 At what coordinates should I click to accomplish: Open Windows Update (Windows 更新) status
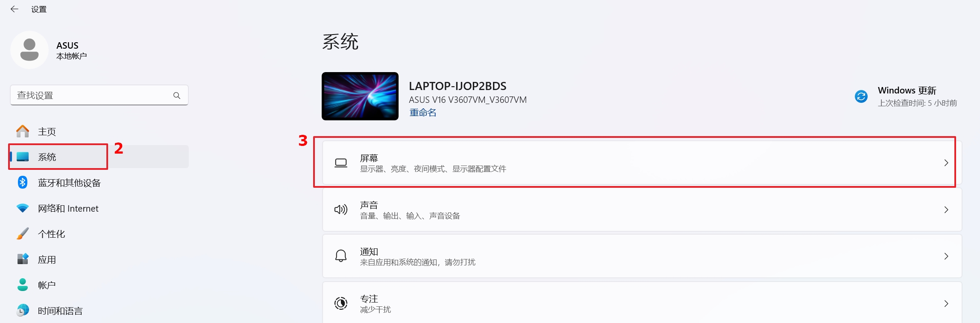coord(906,96)
